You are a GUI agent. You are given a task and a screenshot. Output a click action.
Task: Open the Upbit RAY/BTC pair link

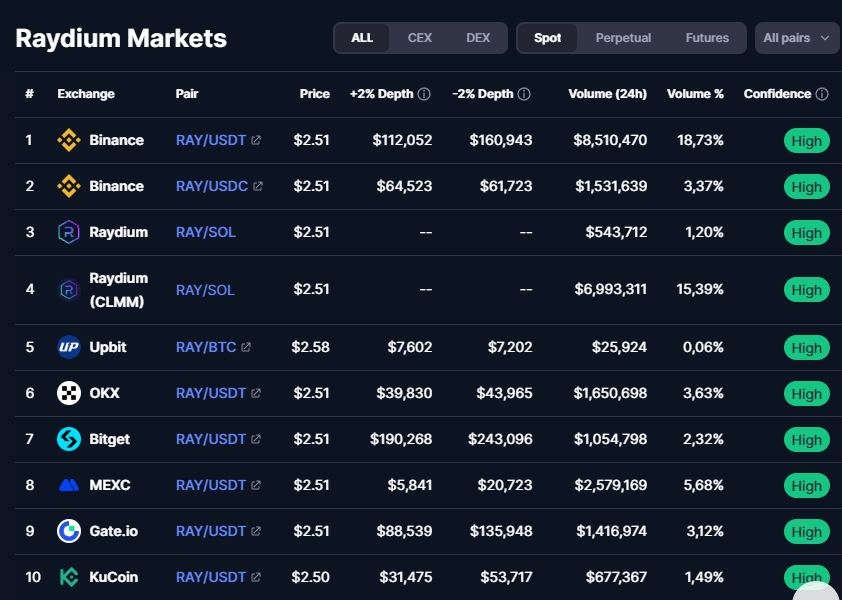pyautogui.click(x=206, y=347)
